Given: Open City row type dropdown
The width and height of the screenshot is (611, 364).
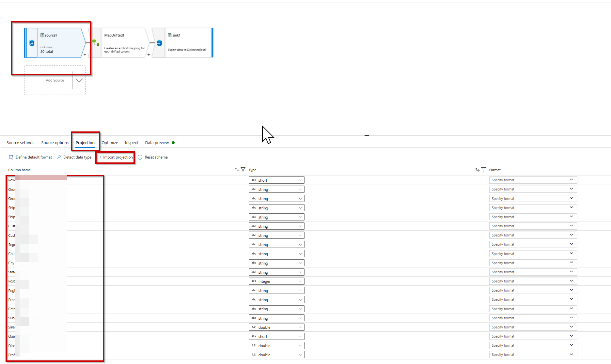Looking at the screenshot, I should pos(276,263).
